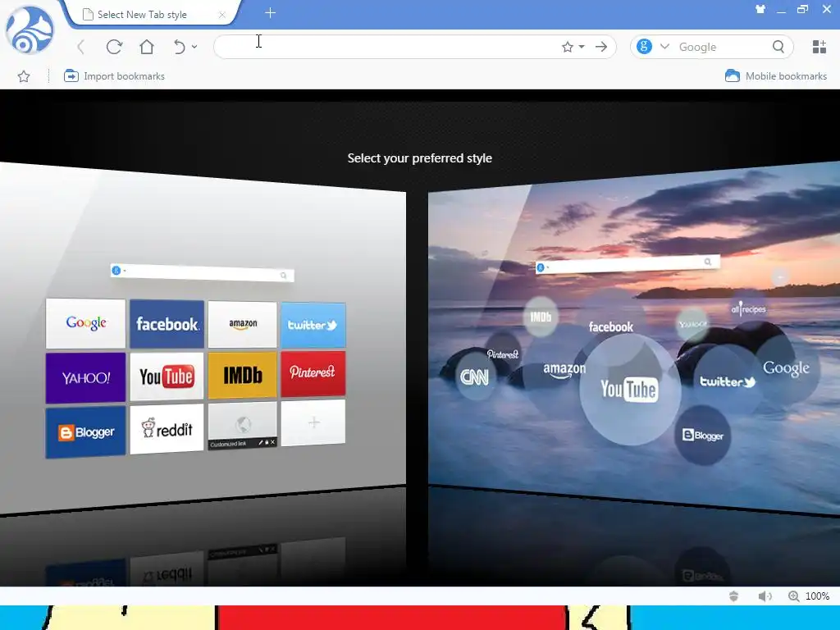Click the twitter tile in classic preview
This screenshot has width=840, height=630.
click(313, 325)
